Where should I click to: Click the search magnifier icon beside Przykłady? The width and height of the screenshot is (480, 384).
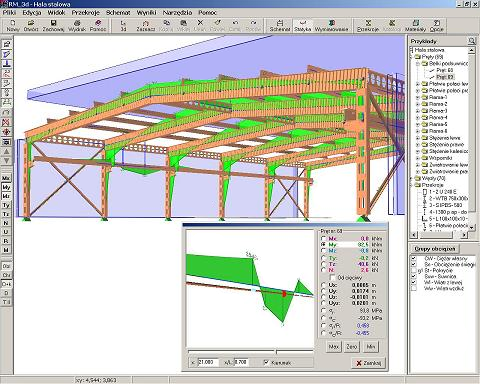pyautogui.click(x=471, y=41)
